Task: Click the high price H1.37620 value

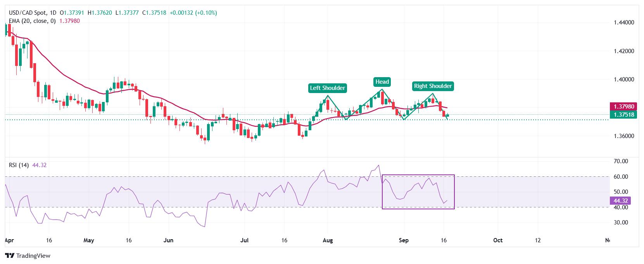Action: tap(100, 13)
